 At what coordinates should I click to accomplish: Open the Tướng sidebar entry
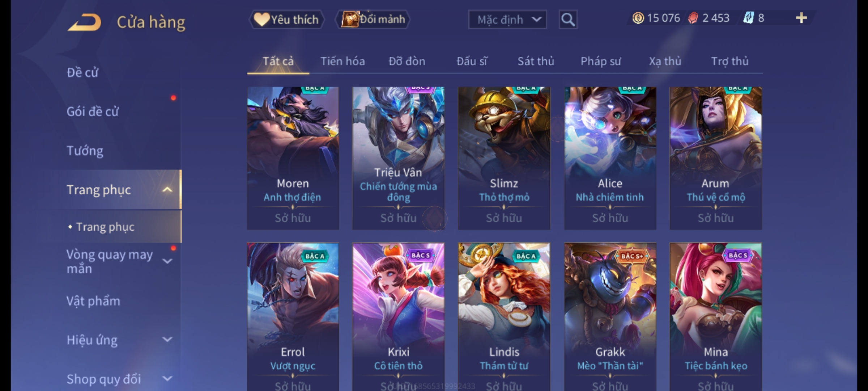(x=85, y=151)
